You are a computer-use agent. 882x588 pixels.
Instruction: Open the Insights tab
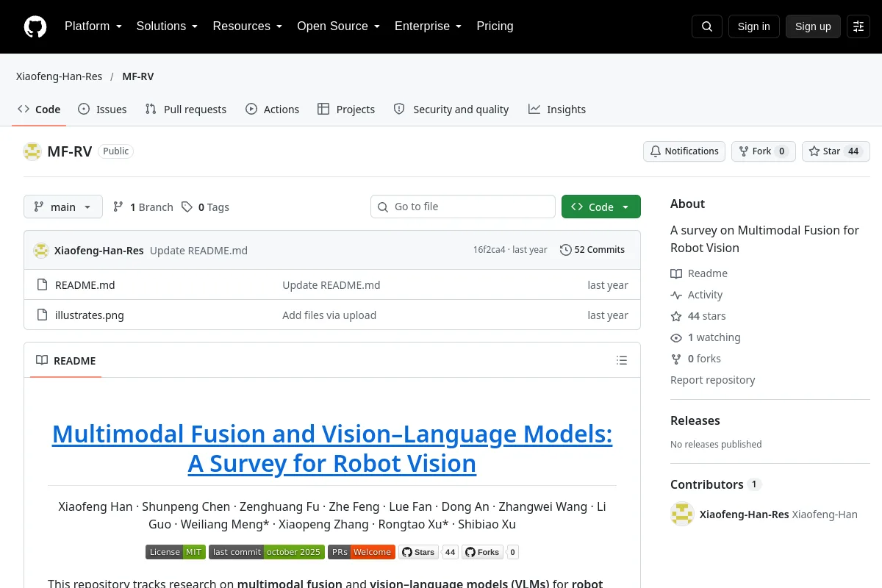click(557, 109)
